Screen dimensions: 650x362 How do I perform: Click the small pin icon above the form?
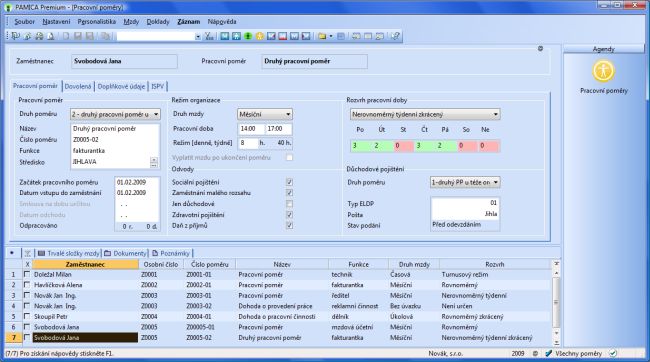tap(540, 49)
